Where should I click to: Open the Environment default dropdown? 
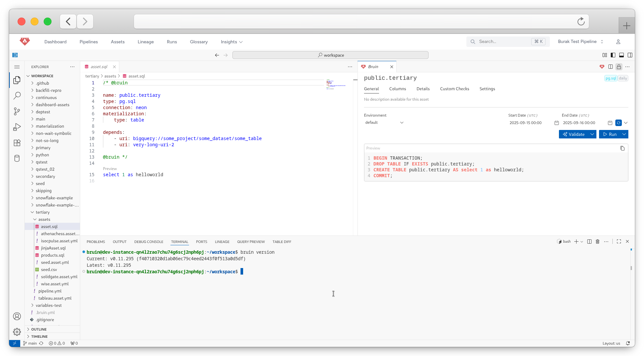click(384, 123)
